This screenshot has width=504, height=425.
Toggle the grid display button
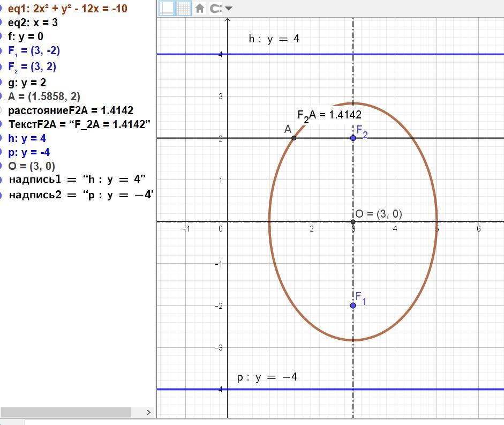click(184, 8)
